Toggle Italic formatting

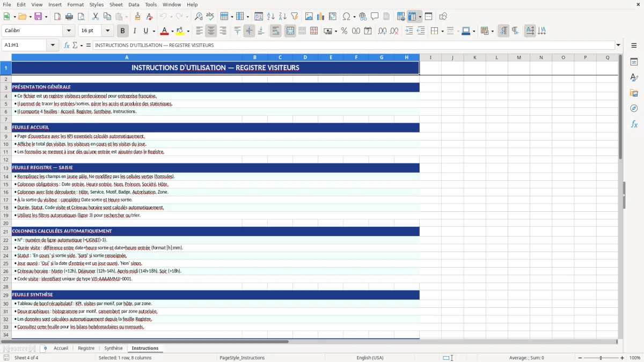coord(135,31)
